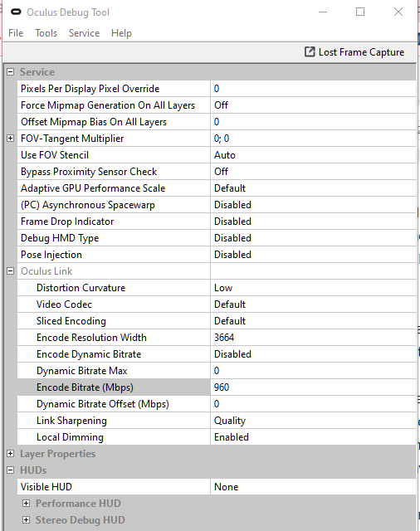Edit Dynamic Bitrate Max value
The width and height of the screenshot is (420, 531).
[x=313, y=371]
